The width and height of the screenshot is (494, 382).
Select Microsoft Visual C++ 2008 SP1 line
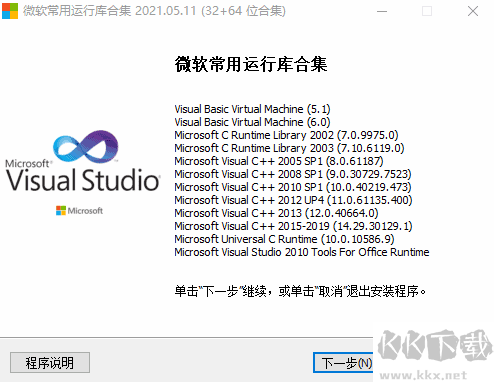[293, 174]
